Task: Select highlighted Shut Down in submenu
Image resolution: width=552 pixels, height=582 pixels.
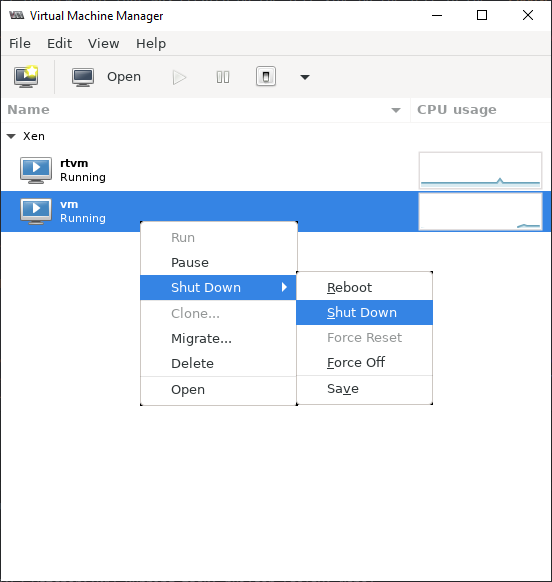Action: pyautogui.click(x=365, y=313)
